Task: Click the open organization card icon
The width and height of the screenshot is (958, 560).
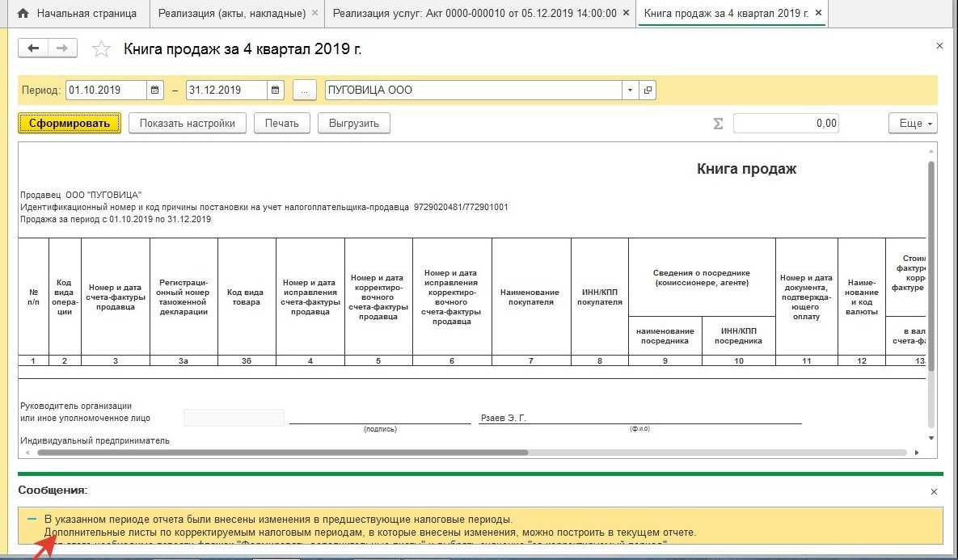Action: (648, 91)
